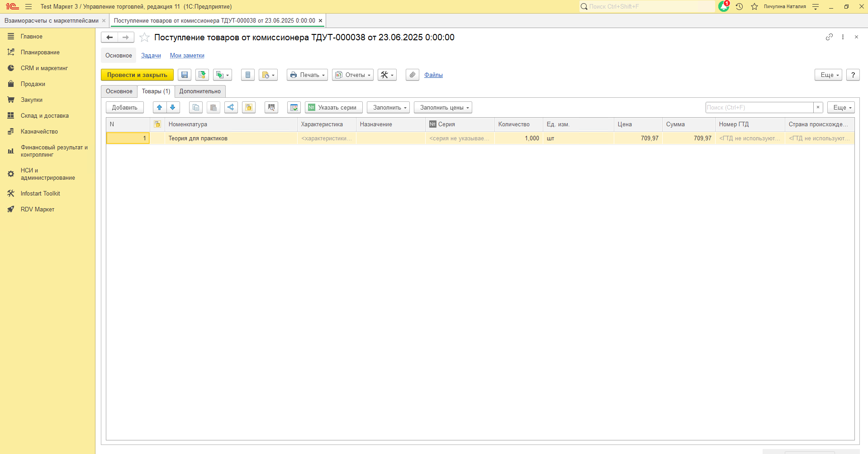Sort by the Номенклатура column header
The width and height of the screenshot is (868, 454).
coord(231,124)
